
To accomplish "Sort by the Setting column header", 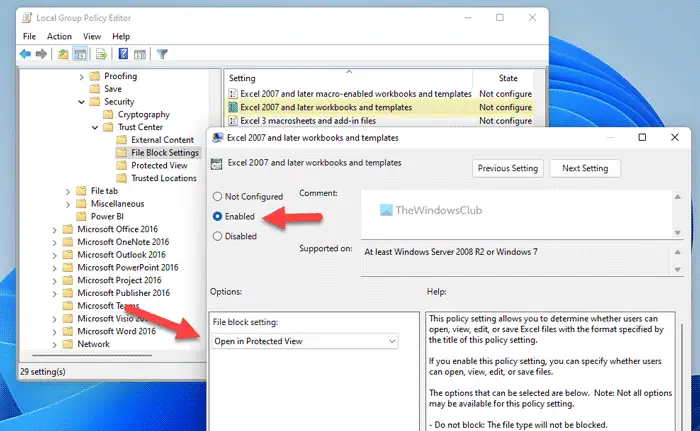I will [x=349, y=78].
